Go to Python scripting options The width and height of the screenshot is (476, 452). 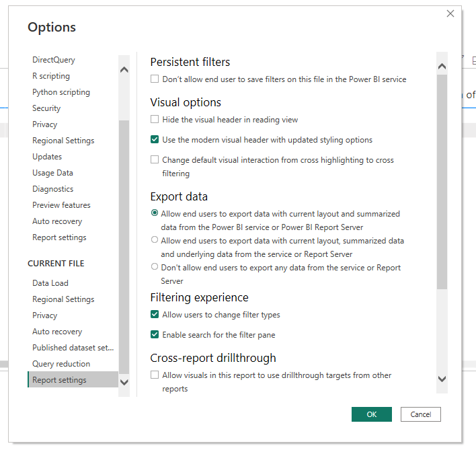click(61, 92)
